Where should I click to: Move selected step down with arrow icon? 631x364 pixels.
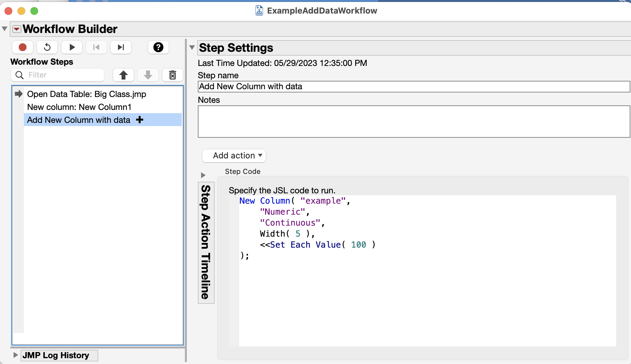tap(148, 75)
